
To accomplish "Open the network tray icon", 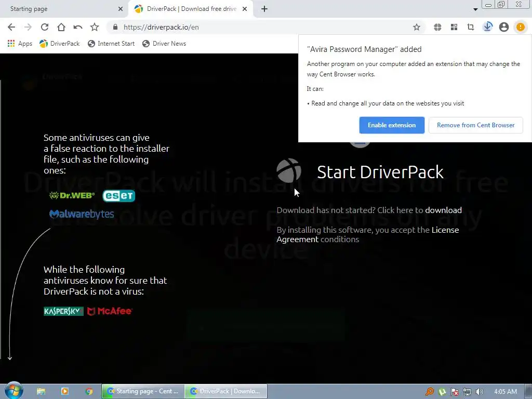I will (467, 392).
